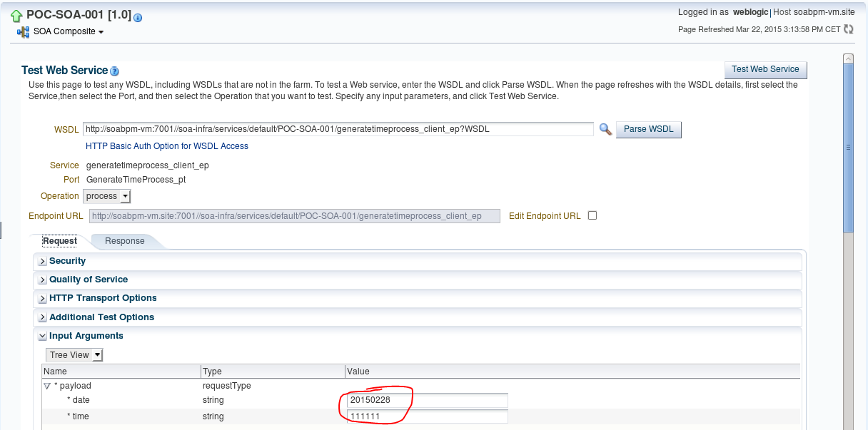
Task: Click the Parse WSDL button
Action: tap(649, 130)
